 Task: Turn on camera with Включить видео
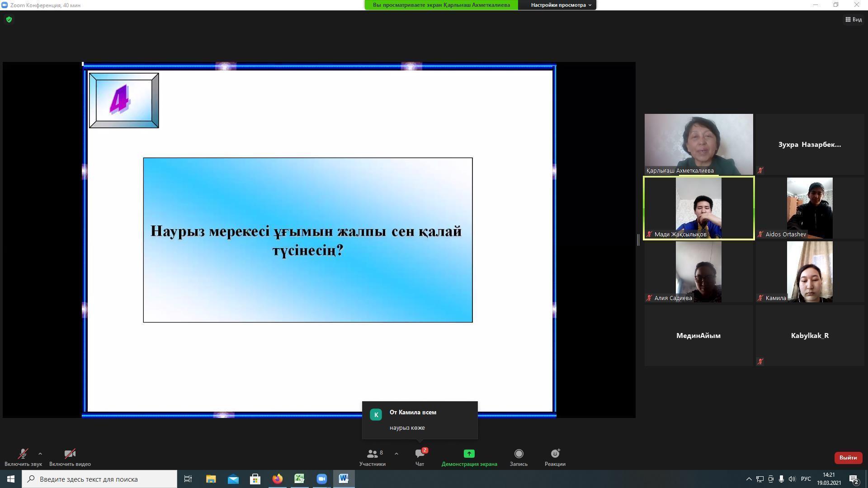(x=70, y=454)
